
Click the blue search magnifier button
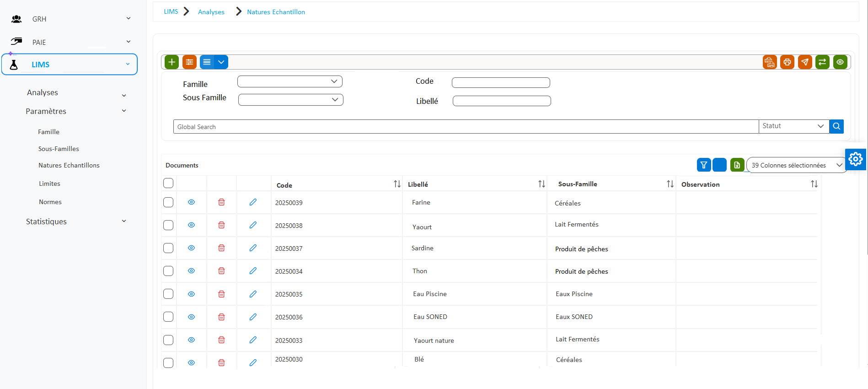(x=836, y=126)
